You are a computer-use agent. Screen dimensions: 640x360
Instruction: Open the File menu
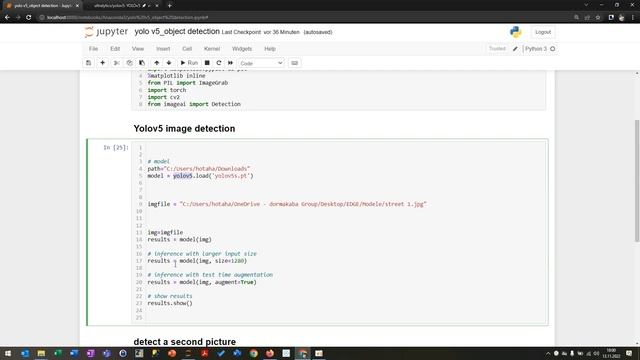click(93, 49)
